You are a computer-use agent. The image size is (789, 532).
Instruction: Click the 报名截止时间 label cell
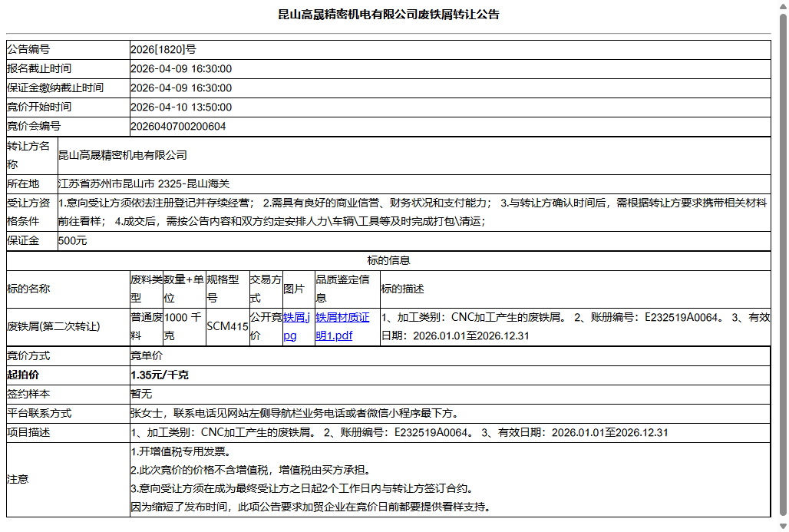[68, 69]
